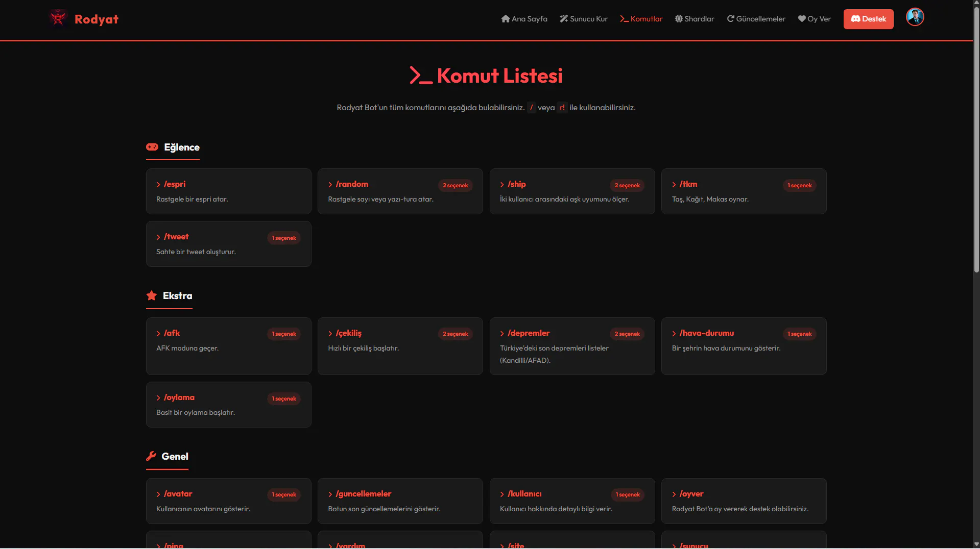Click the 2 seçenek badge on /random
This screenshot has height=549, width=980.
pos(455,185)
